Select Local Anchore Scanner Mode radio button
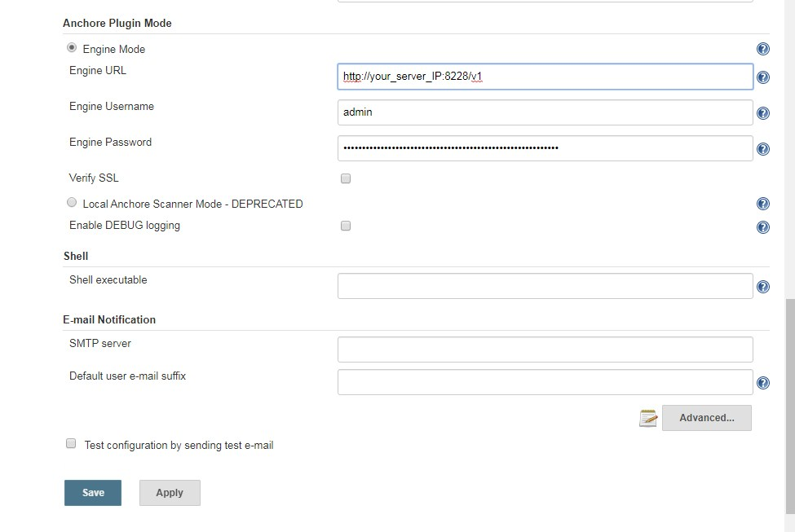 [x=72, y=203]
